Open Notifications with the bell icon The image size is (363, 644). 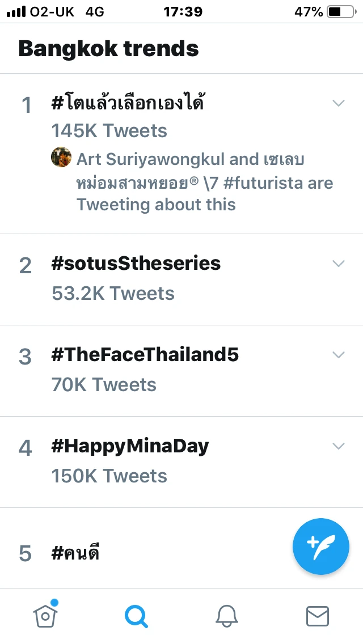click(x=227, y=616)
